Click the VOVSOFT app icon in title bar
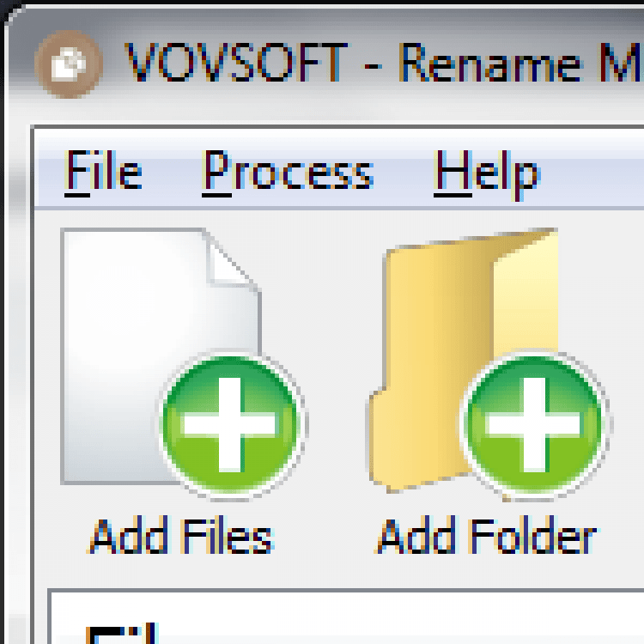 pyautogui.click(x=67, y=65)
